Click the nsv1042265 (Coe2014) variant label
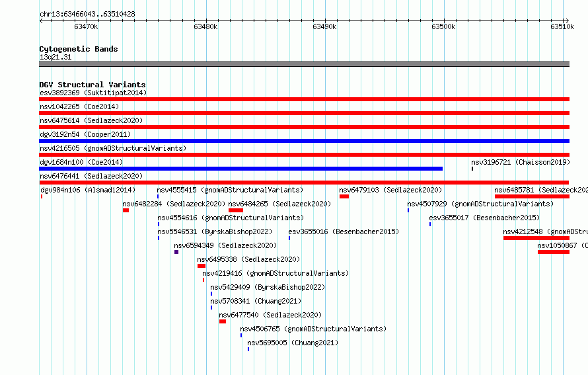The height and width of the screenshot is (375, 588). coord(79,106)
